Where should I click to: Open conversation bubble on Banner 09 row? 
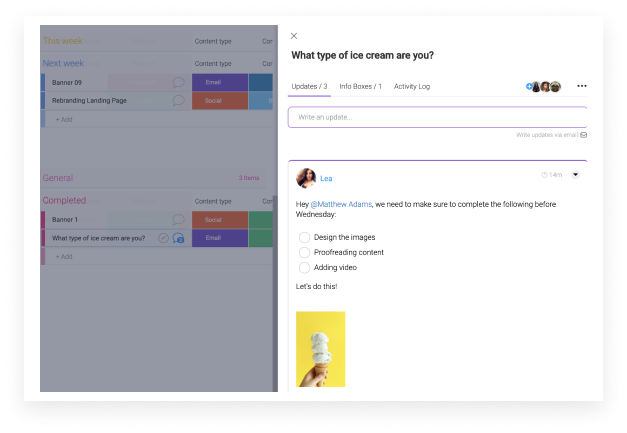pyautogui.click(x=178, y=82)
